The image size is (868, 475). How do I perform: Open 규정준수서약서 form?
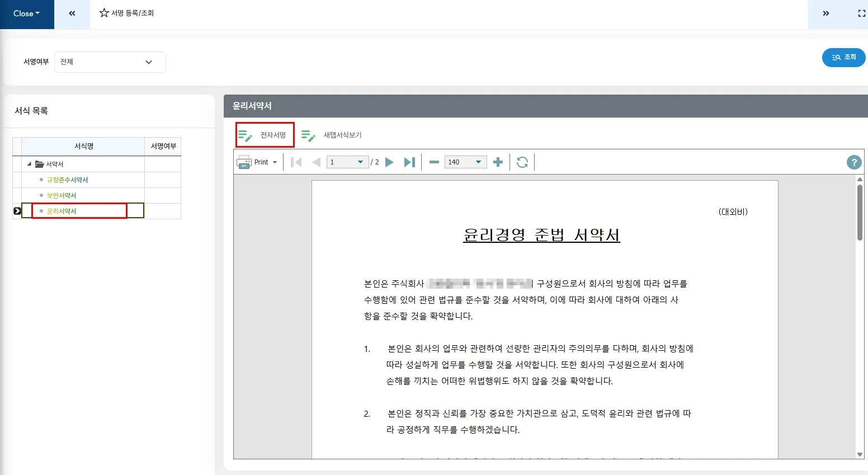point(67,180)
